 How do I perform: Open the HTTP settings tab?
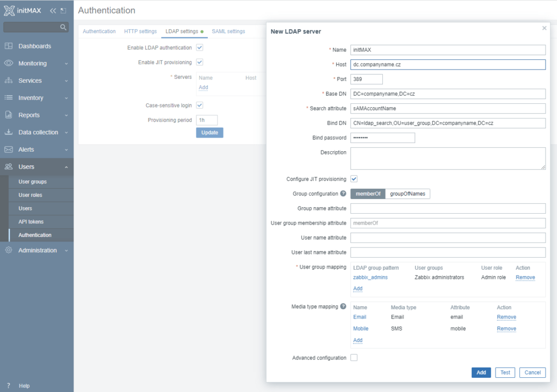[140, 32]
